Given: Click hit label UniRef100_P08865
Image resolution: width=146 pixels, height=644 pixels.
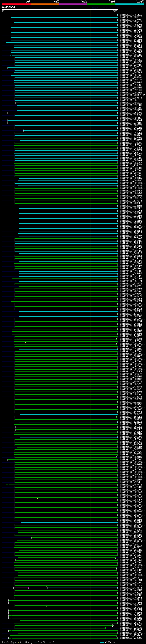Looking at the screenshot, I should click(x=131, y=394).
